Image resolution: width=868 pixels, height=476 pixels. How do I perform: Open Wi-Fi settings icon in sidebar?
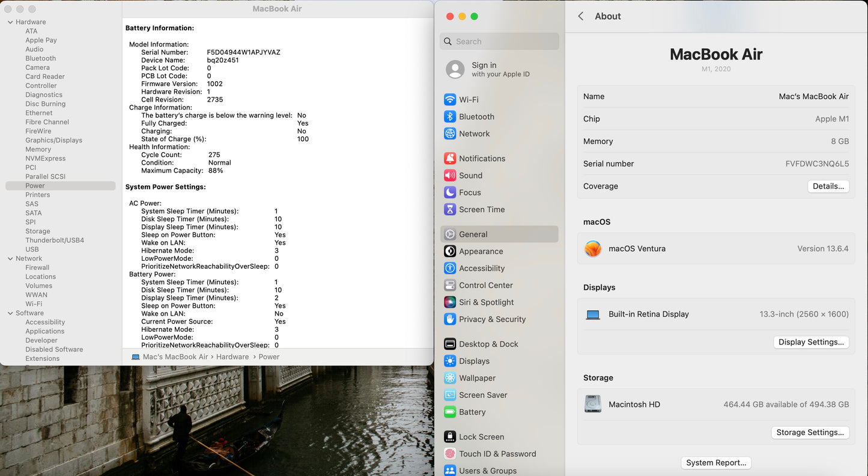click(450, 100)
